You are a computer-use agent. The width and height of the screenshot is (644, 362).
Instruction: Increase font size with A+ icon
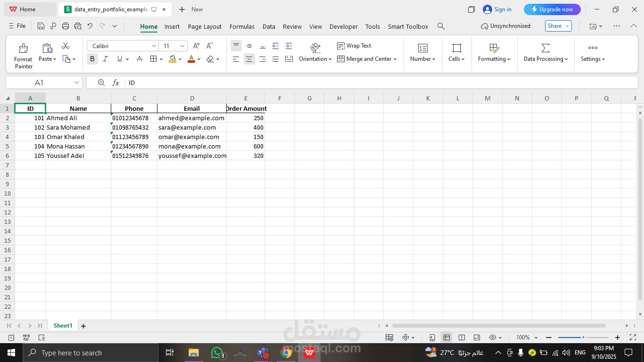(197, 46)
